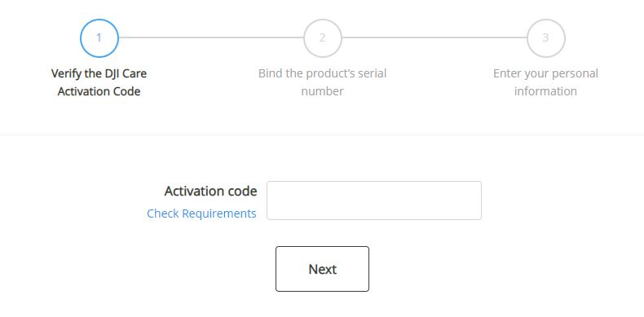644x317 pixels.
Task: Jump to the step 3 circle indicator
Action: (546, 37)
